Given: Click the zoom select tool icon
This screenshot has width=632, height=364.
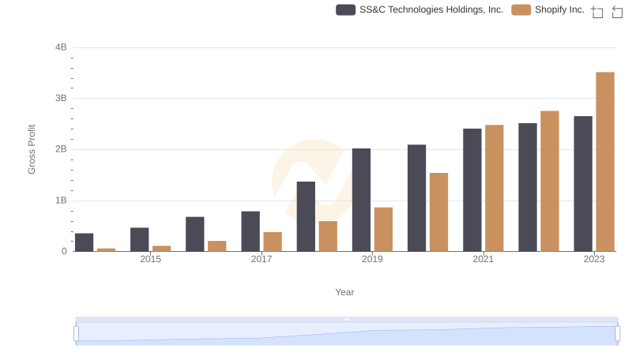Looking at the screenshot, I should pos(597,11).
